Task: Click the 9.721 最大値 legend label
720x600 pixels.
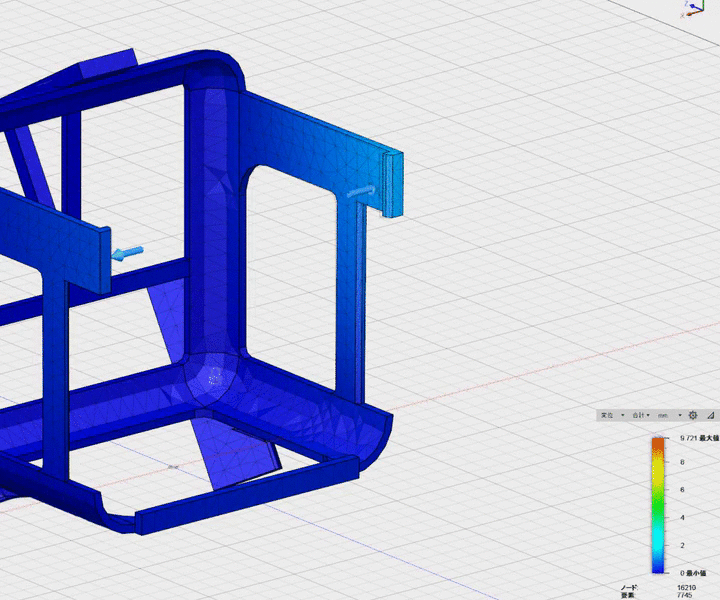Action: (x=699, y=438)
